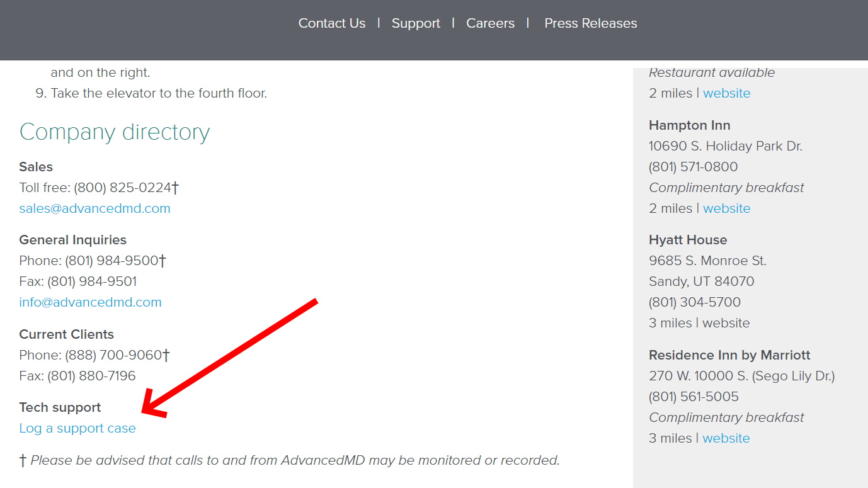
Task: Select the fax number (801) 880-7196
Action: click(x=91, y=376)
